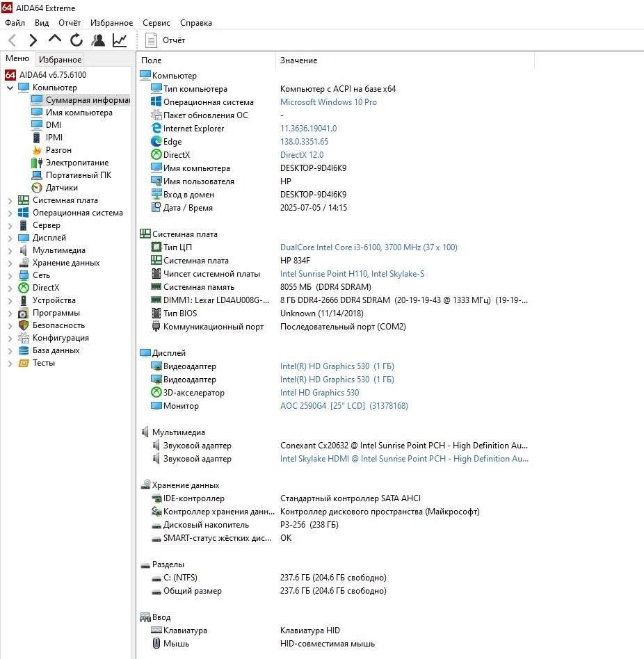
Task: Go up one level with the up arrow icon
Action: coord(55,40)
